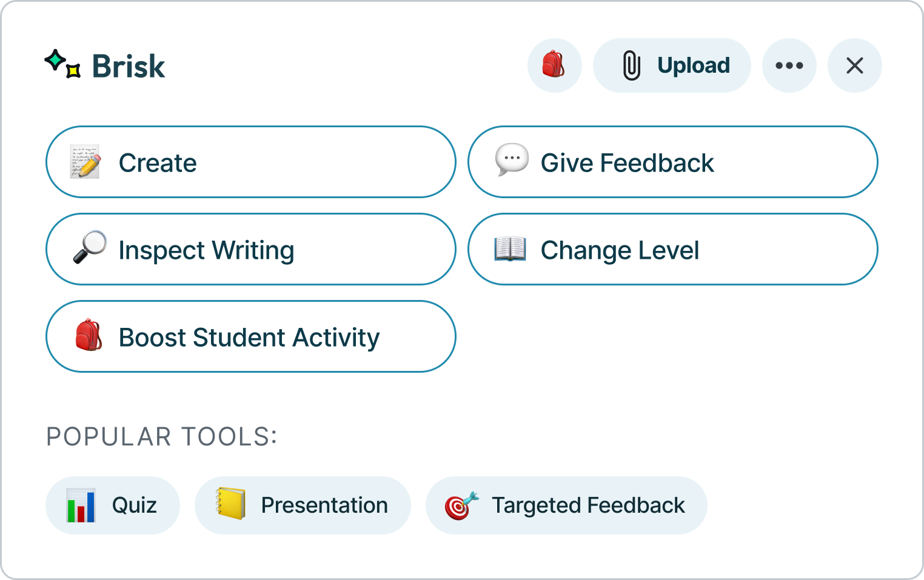Click the yellow notebook icon on Presentation
Screen dimensions: 924x580
pos(230,504)
